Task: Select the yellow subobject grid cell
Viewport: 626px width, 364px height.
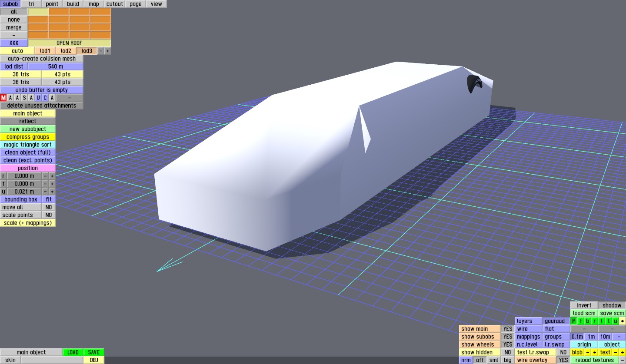Action: pyautogui.click(x=38, y=12)
